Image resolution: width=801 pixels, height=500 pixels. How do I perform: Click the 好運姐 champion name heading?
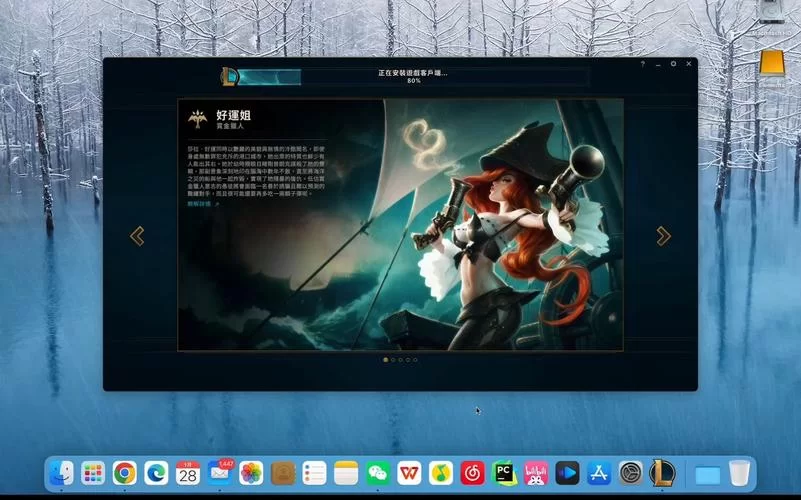click(233, 115)
